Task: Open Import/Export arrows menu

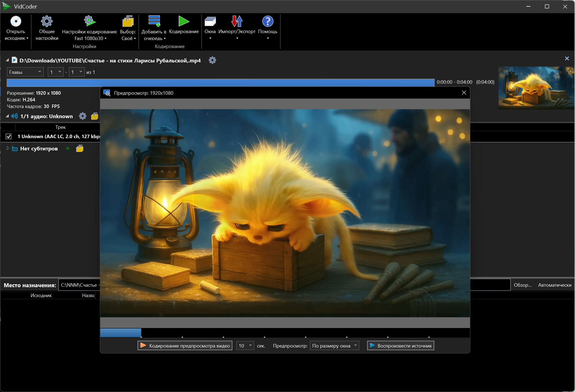Action: [237, 22]
